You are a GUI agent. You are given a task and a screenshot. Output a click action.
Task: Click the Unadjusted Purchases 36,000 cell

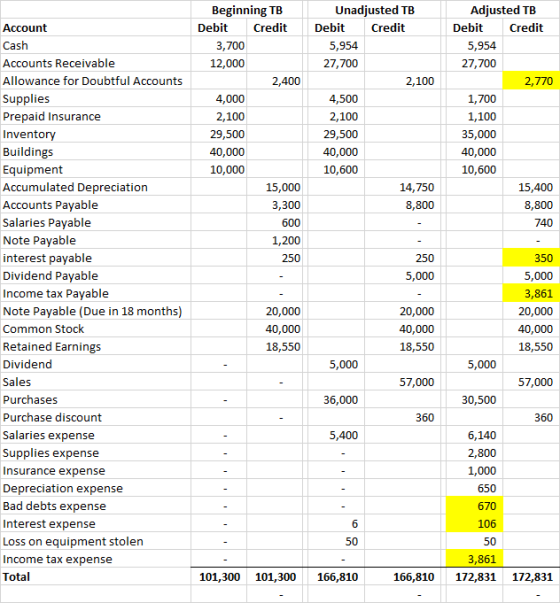click(x=336, y=400)
